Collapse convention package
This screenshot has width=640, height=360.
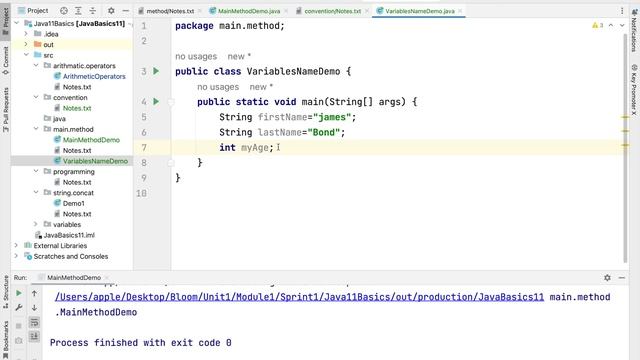tap(36, 98)
